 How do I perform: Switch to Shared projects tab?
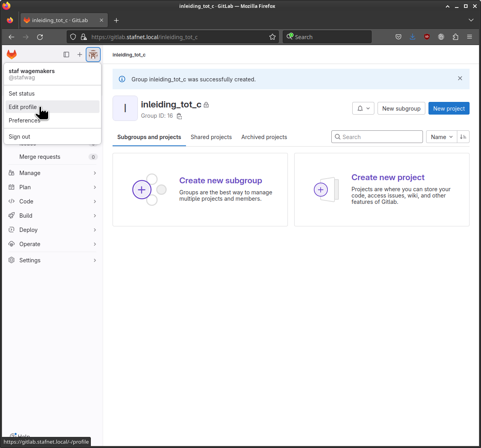pos(211,137)
